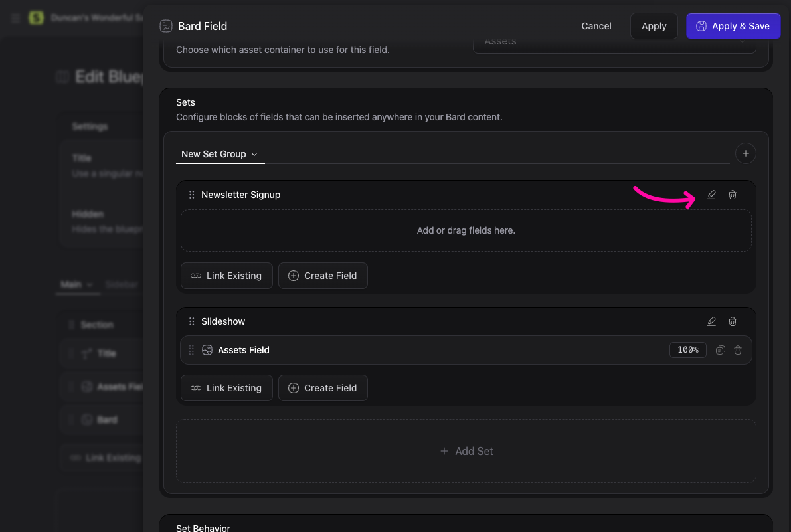Click the Apply button
This screenshot has height=532, width=791.
[654, 26]
